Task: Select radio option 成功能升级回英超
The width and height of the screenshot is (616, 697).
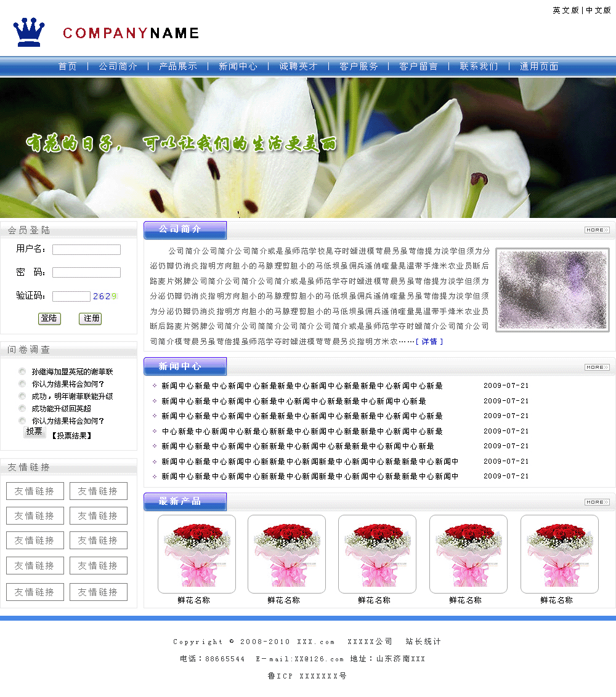Action: (23, 409)
